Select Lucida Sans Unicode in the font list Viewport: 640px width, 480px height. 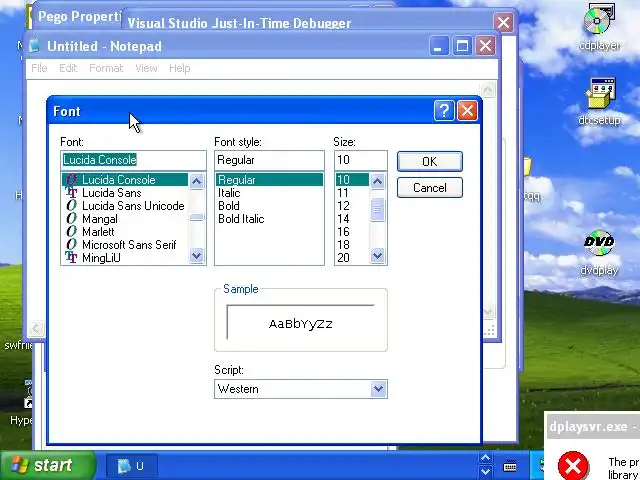coord(125,206)
